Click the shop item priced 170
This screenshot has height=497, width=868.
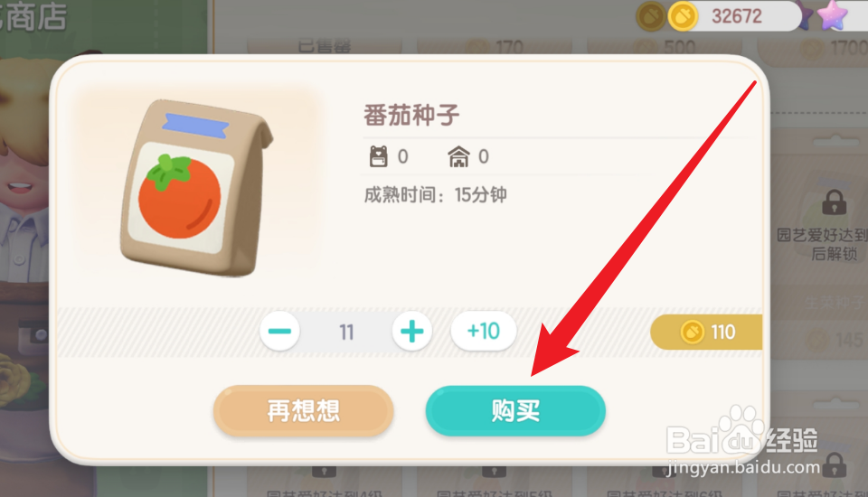pos(495,46)
